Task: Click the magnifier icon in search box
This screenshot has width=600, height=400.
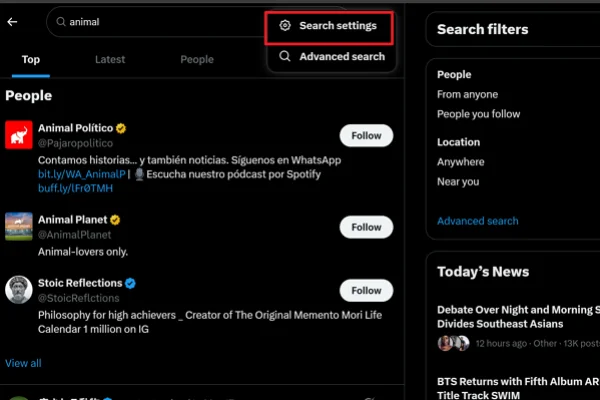Action: tap(61, 22)
